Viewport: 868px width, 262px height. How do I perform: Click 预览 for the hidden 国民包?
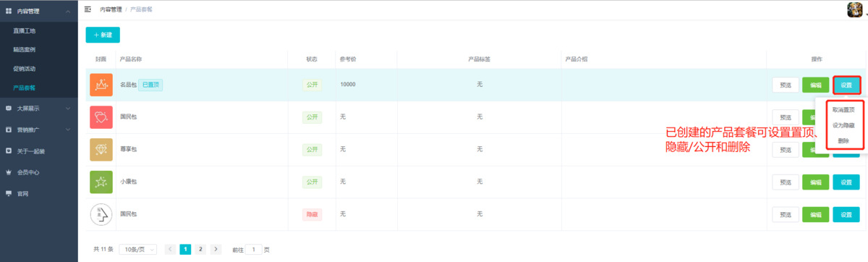[786, 215]
